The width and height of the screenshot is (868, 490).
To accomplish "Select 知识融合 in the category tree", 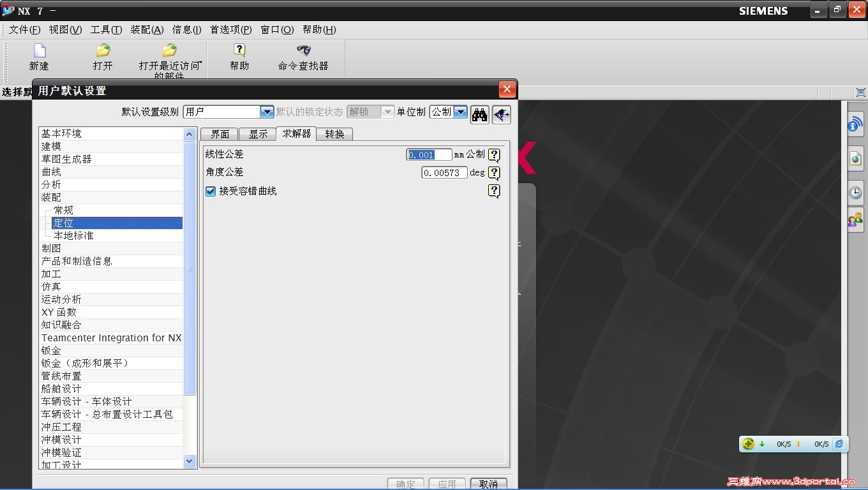I will coord(61,325).
